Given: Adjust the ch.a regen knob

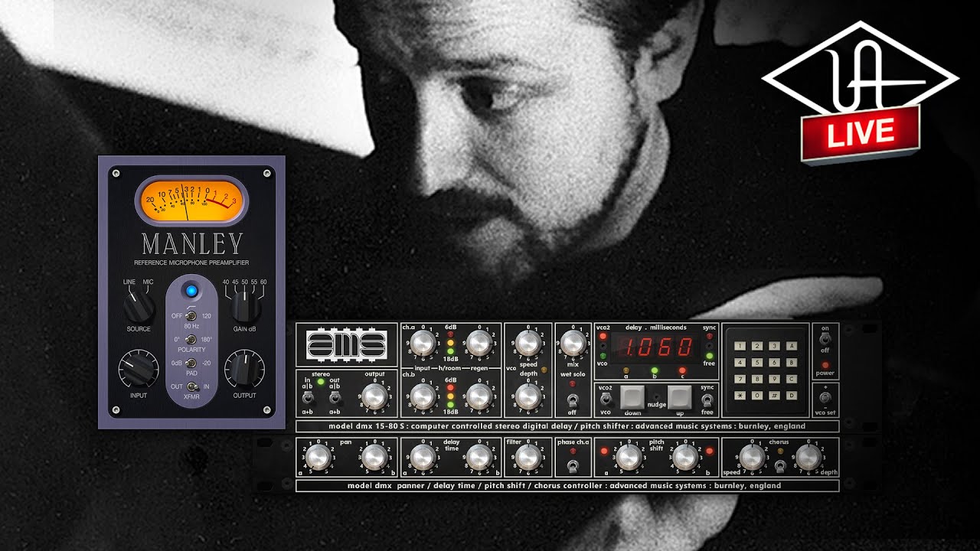Looking at the screenshot, I should tap(479, 343).
